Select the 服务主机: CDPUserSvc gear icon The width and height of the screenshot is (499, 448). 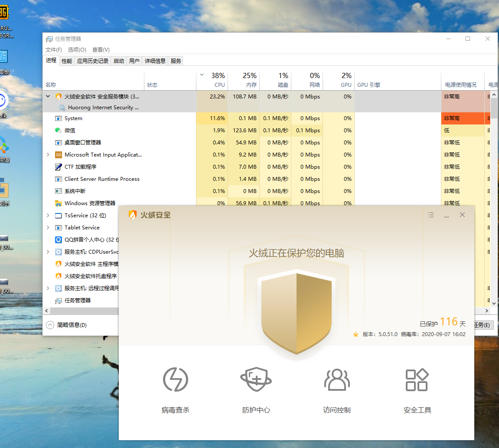[58, 252]
